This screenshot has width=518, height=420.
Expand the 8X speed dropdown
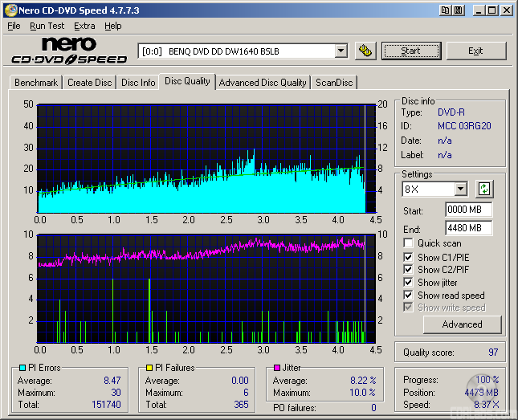click(x=460, y=190)
